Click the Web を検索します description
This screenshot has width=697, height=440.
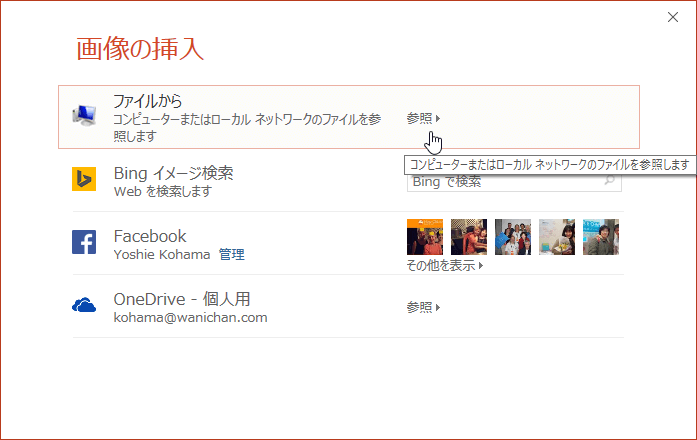163,192
